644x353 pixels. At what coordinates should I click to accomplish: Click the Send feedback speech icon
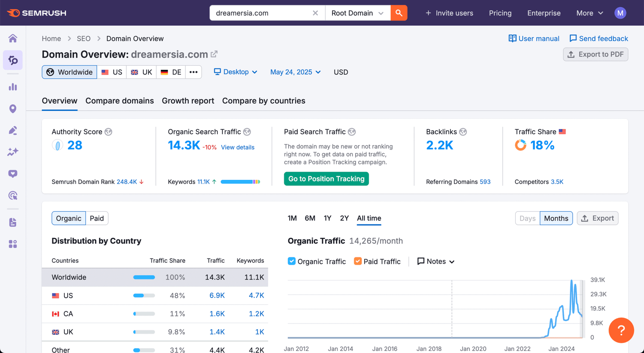[573, 38]
